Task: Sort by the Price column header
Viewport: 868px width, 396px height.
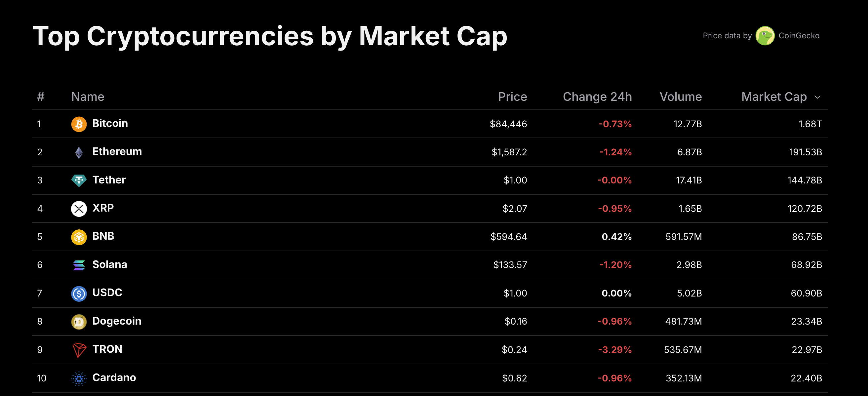Action: coord(513,97)
